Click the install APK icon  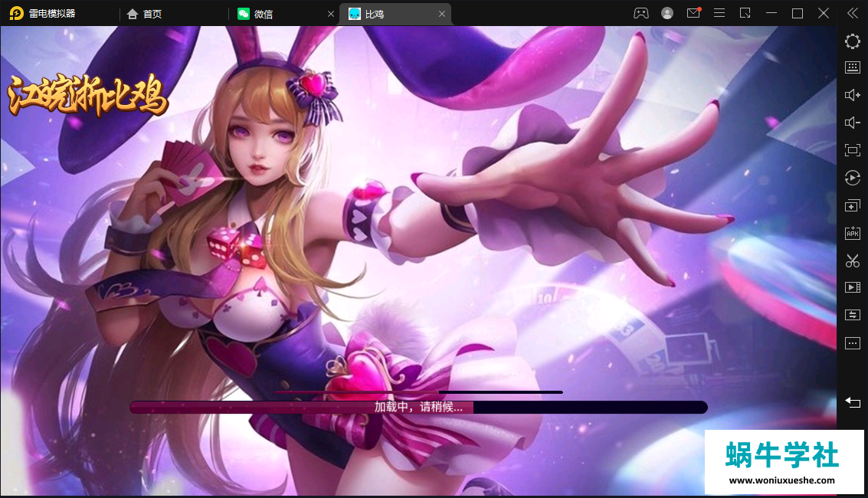click(x=852, y=233)
